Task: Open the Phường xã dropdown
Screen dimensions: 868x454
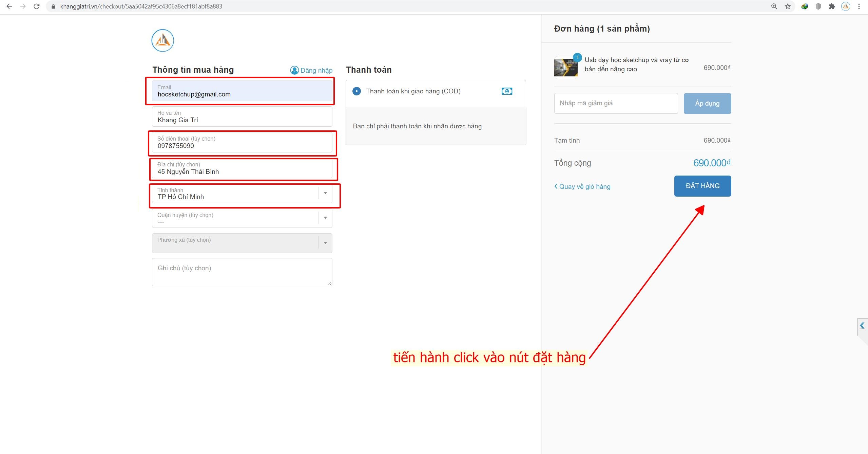Action: [325, 242]
